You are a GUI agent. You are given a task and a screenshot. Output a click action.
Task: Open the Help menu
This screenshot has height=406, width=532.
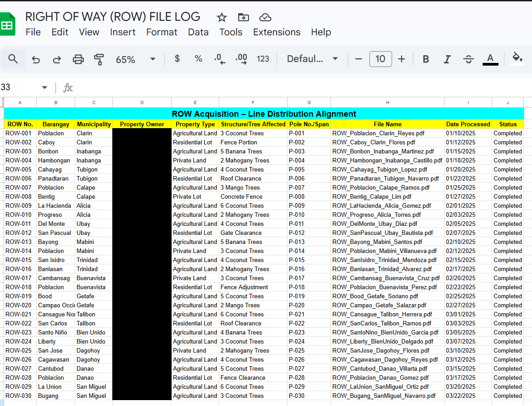click(x=321, y=32)
